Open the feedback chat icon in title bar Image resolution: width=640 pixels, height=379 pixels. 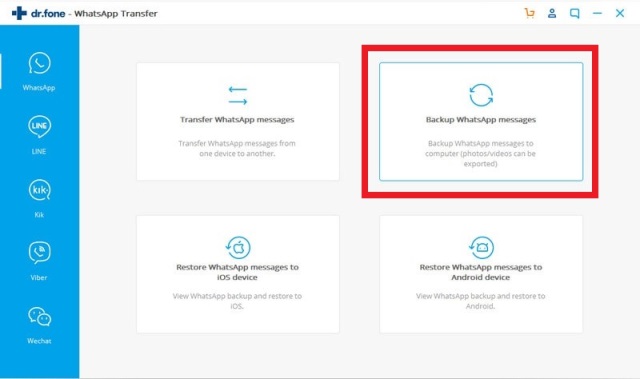574,13
